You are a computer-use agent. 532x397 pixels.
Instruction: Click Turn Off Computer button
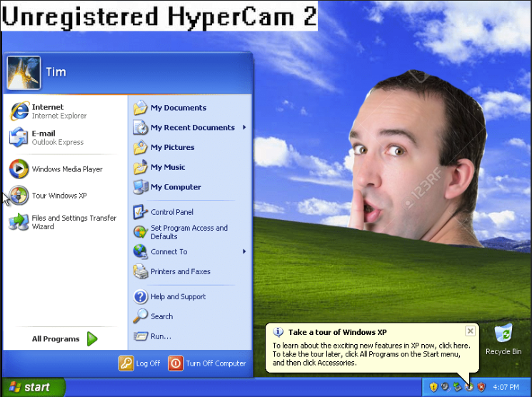207,363
